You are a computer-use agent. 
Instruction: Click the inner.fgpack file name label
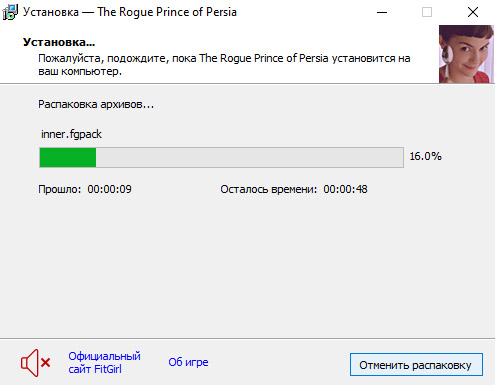pos(71,134)
